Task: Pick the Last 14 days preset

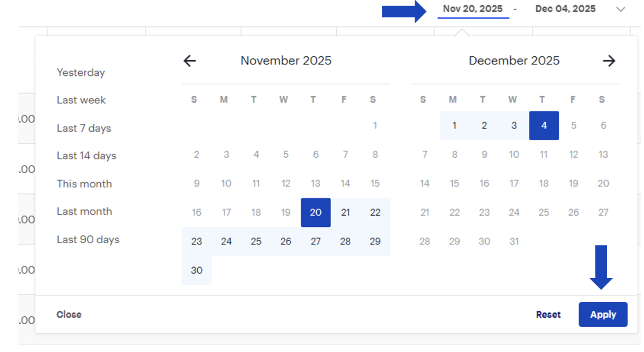Action: click(x=86, y=156)
